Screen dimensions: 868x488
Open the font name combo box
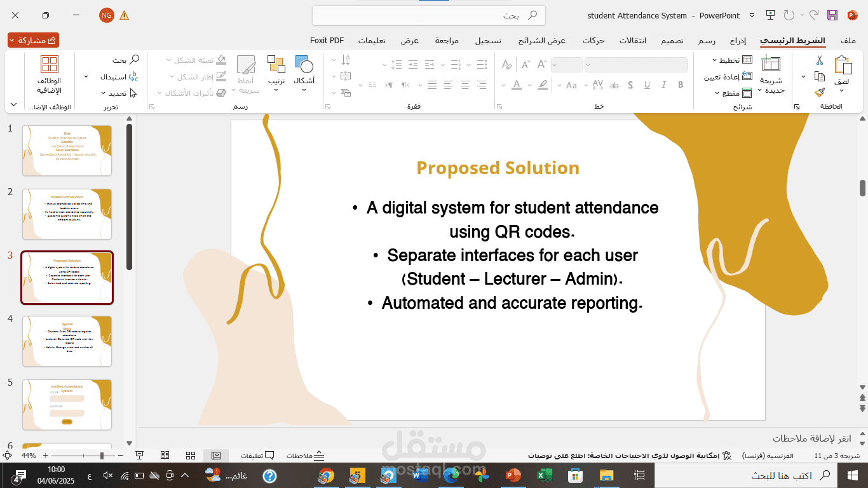636,65
